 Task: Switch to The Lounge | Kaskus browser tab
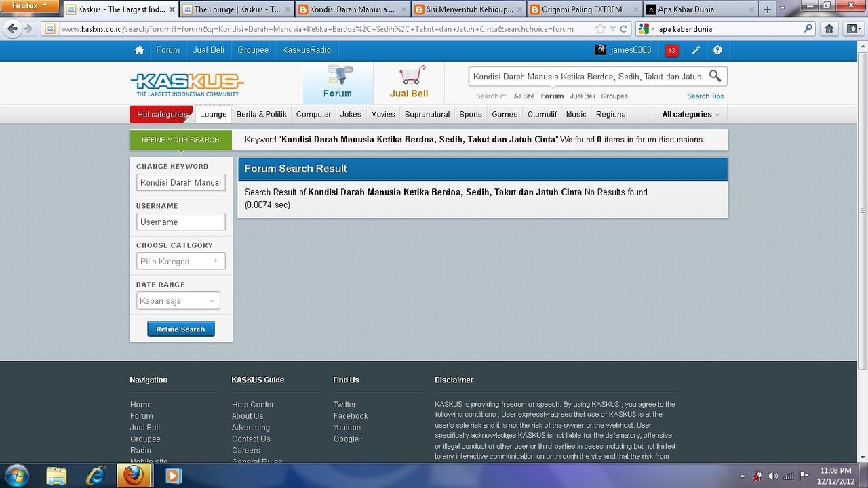click(x=237, y=9)
